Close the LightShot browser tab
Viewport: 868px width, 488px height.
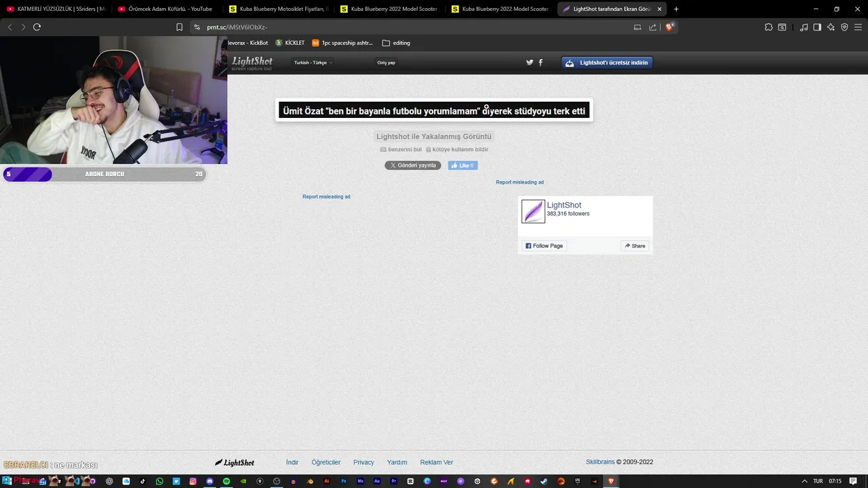coord(659,9)
